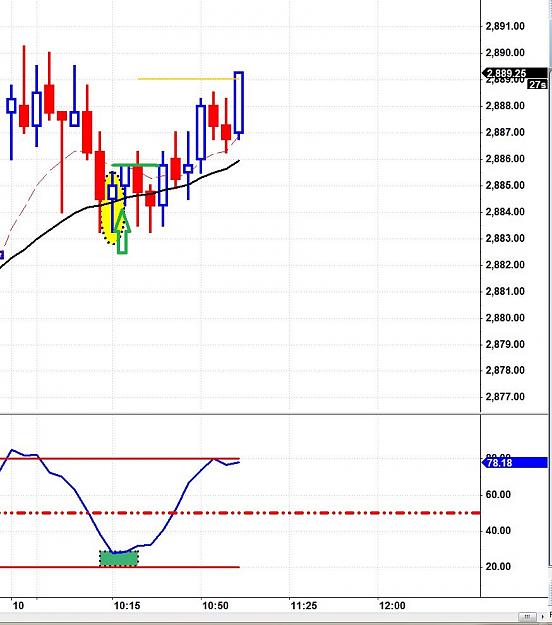552x625 pixels.
Task: Click the 2,883.00 price axis label
Action: 505,238
